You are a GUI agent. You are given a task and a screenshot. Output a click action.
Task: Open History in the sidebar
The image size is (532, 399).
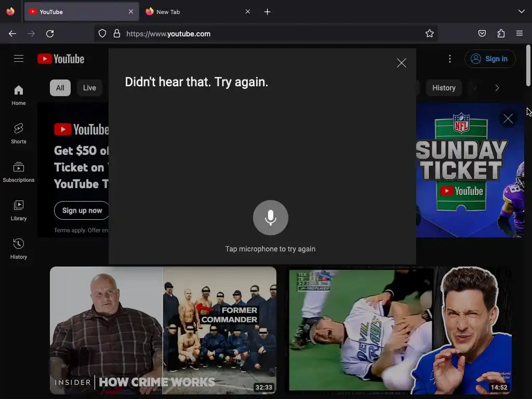19,249
